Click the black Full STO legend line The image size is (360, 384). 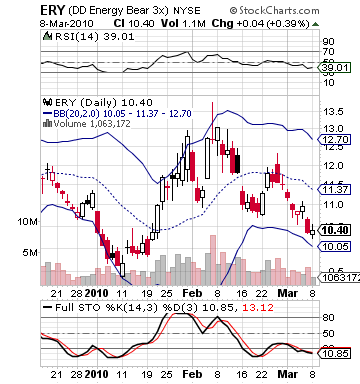48,307
